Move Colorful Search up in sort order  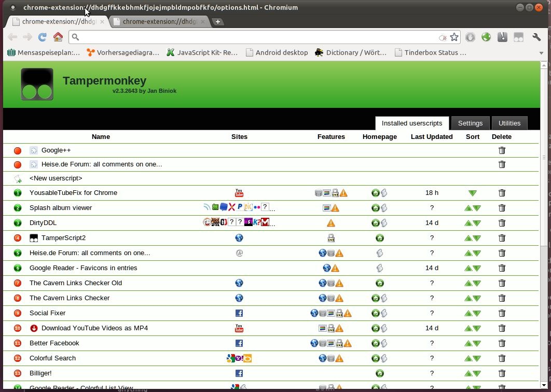[468, 359]
